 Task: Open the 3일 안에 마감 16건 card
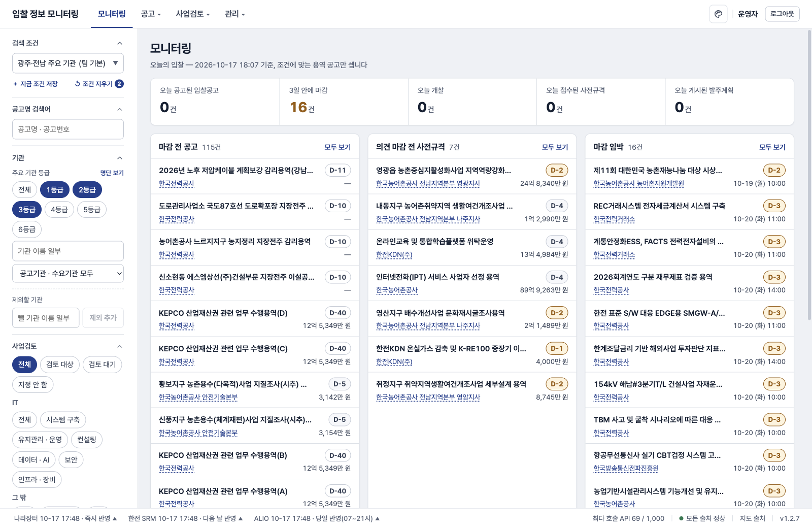344,102
